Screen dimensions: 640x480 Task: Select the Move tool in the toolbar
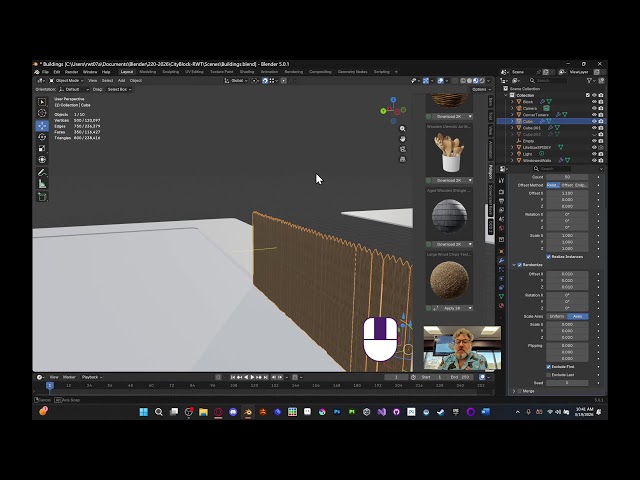click(x=42, y=126)
